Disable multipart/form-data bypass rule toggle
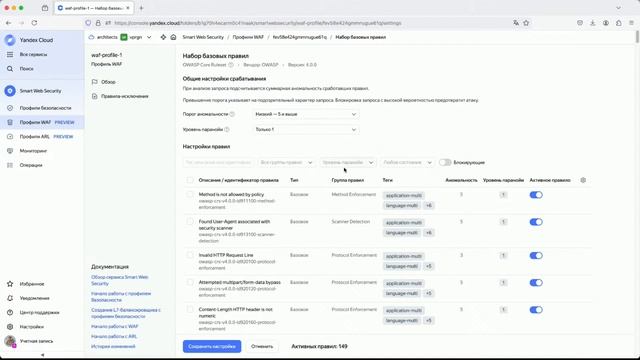Viewport: 640px width, 360px height. [x=536, y=283]
